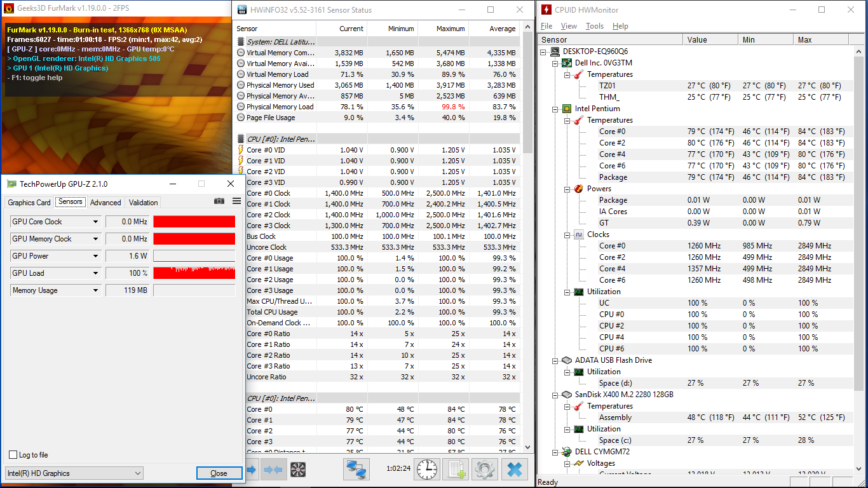This screenshot has width=868, height=488.
Task: Click the Powers flame icon in HWMonitor
Action: 579,189
